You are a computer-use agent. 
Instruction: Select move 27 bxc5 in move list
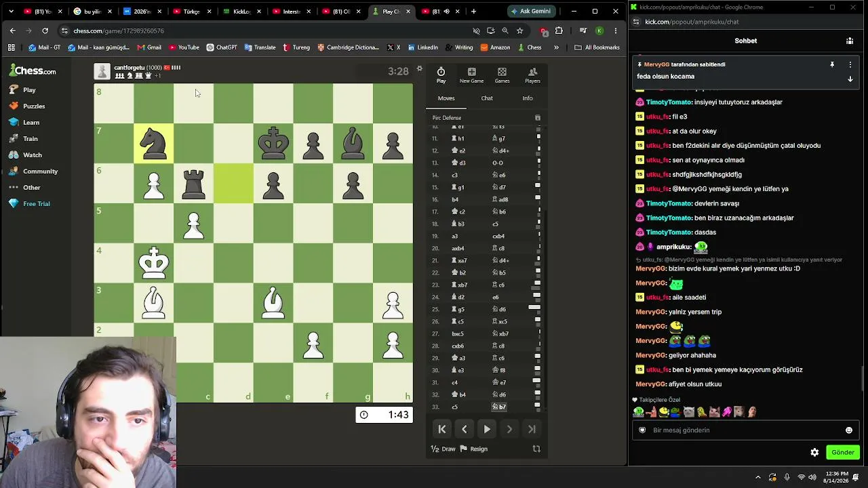(458, 333)
